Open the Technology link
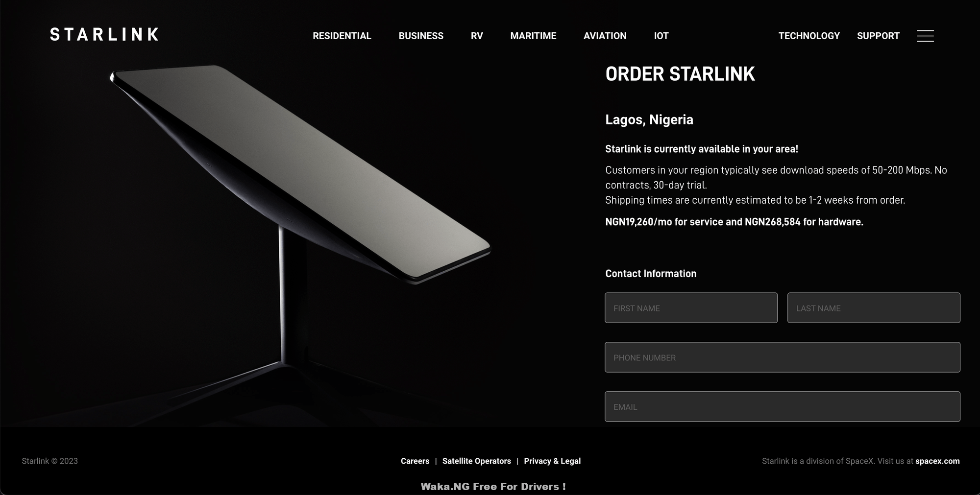Image resolution: width=980 pixels, height=495 pixels. [x=809, y=36]
